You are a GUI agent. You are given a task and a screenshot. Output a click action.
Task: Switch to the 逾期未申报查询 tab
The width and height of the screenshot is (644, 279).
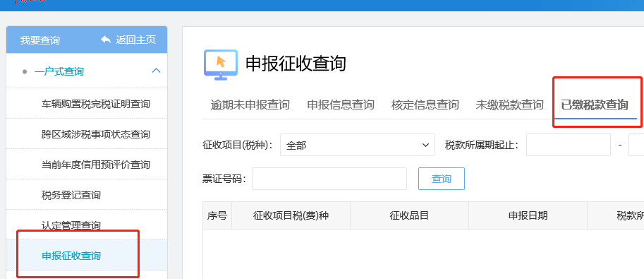[x=250, y=105]
